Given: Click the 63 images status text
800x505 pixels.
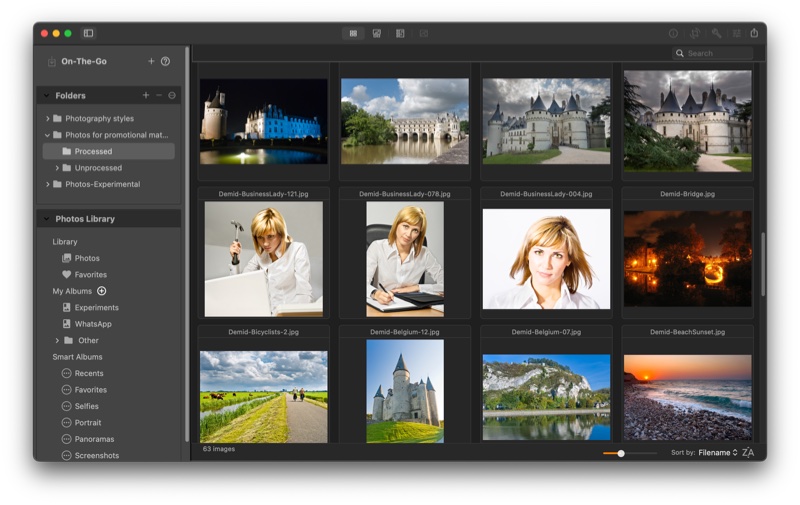Looking at the screenshot, I should click(219, 449).
